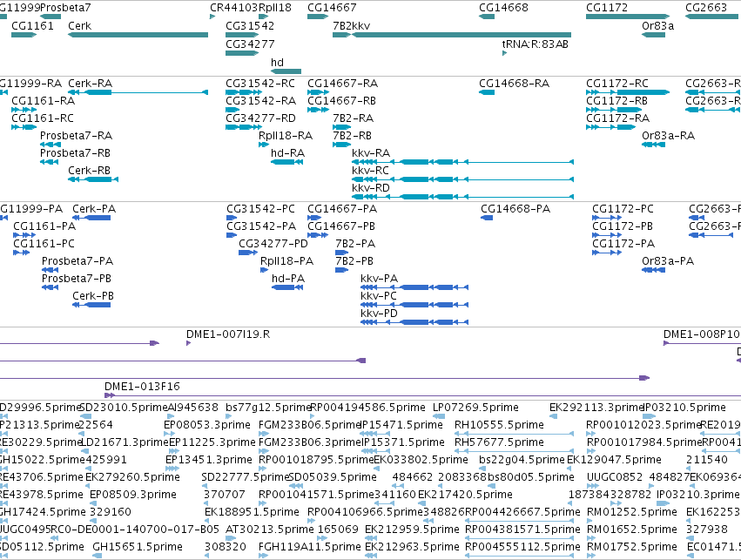The height and width of the screenshot is (560, 741).
Task: Select the CG1172-RC transcript glyph
Action: tap(628, 92)
